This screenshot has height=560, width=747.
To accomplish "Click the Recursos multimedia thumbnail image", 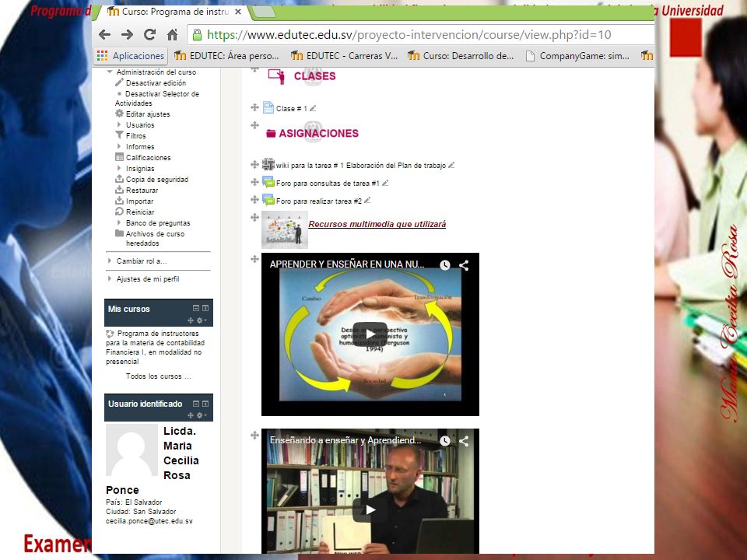I will [285, 230].
